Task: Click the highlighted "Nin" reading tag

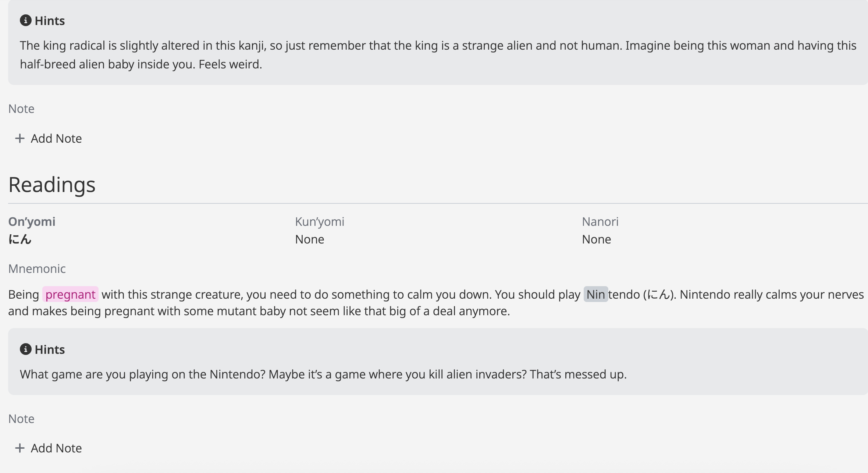Action: (595, 294)
